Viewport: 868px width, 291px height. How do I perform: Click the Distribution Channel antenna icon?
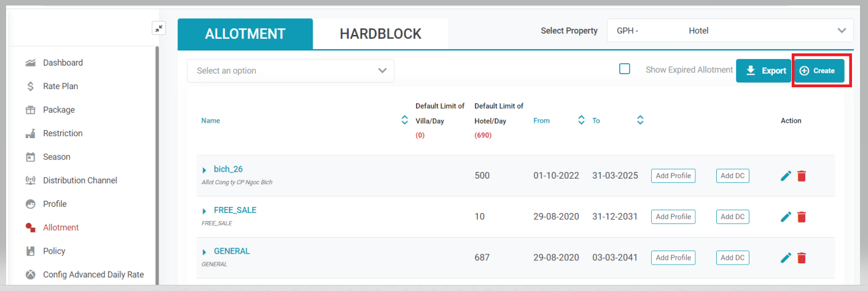point(30,180)
